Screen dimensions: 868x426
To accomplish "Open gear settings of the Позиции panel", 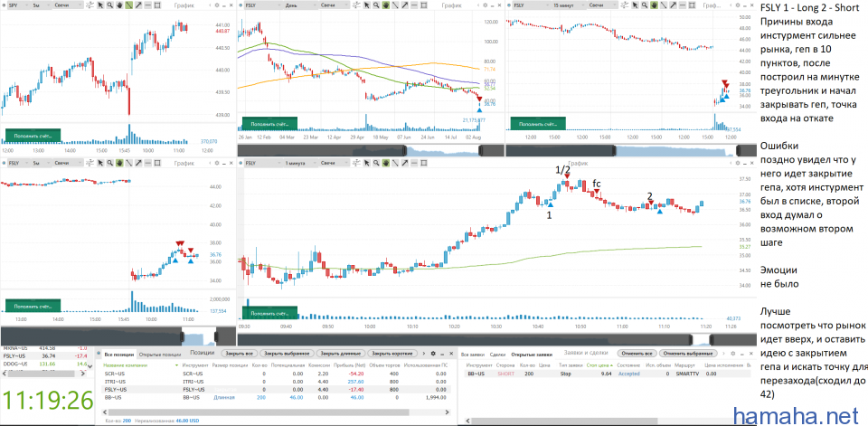I will (x=433, y=353).
